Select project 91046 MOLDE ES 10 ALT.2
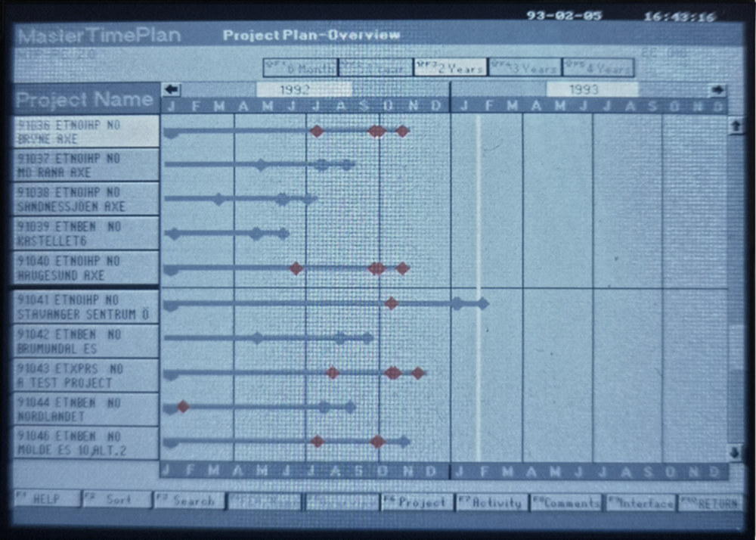This screenshot has width=756, height=540. (x=86, y=443)
